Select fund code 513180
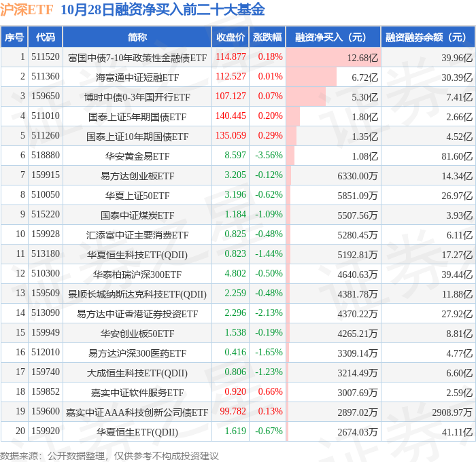 pyautogui.click(x=46, y=254)
